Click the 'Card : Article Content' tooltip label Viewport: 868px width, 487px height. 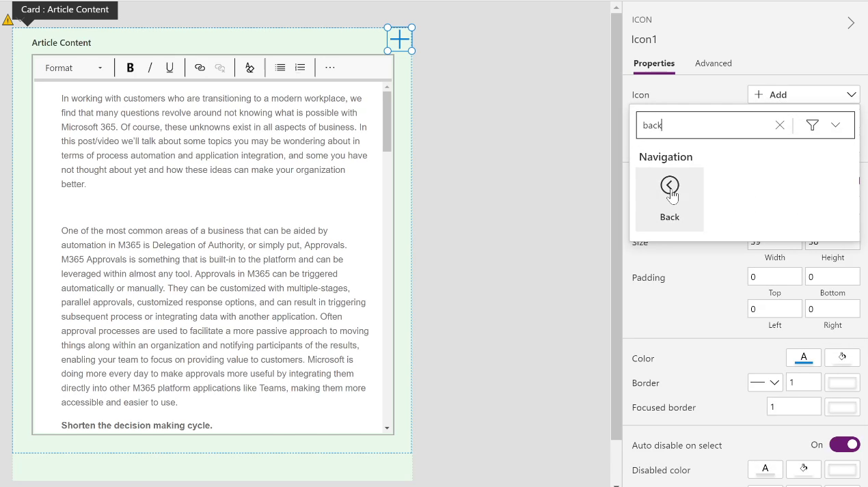coord(65,10)
